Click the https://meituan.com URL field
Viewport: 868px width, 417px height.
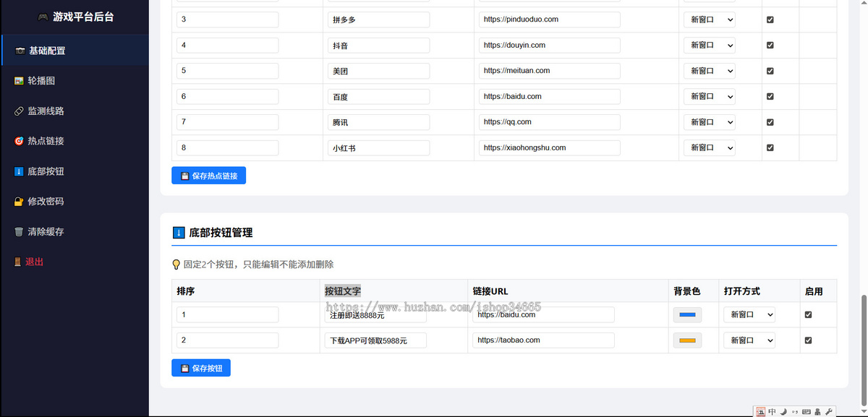[550, 71]
